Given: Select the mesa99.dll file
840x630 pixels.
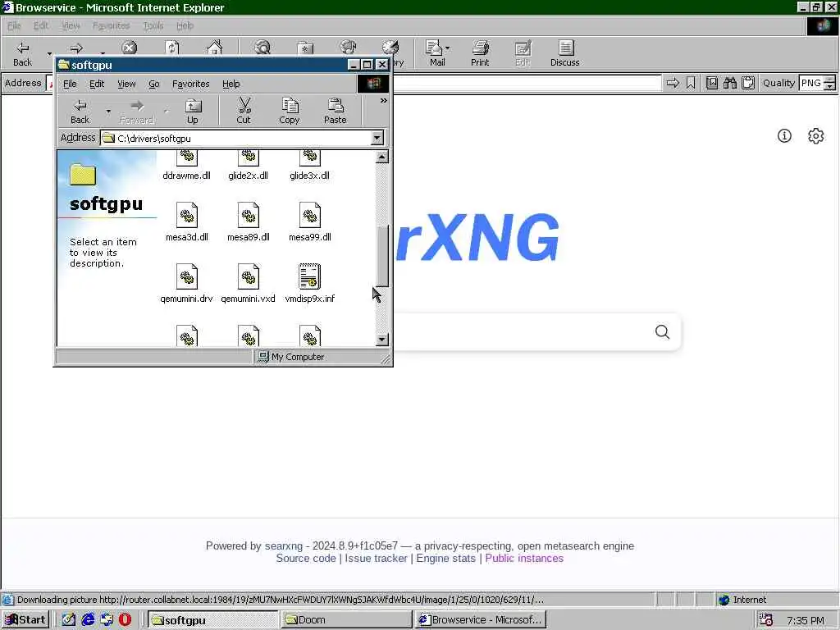Looking at the screenshot, I should tap(309, 221).
